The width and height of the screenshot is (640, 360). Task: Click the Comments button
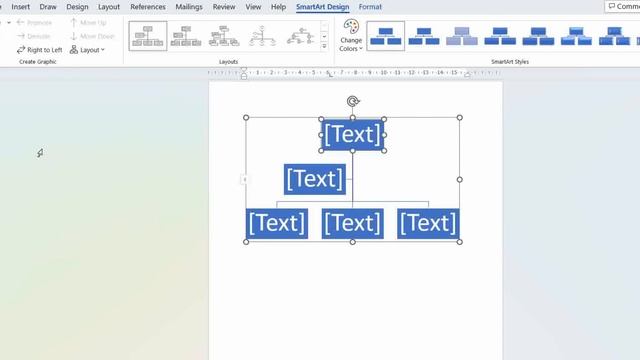(623, 7)
